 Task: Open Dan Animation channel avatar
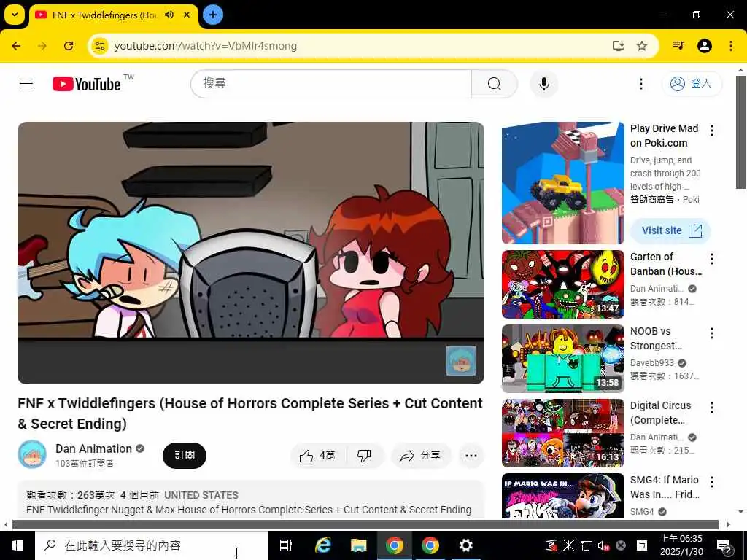click(32, 454)
